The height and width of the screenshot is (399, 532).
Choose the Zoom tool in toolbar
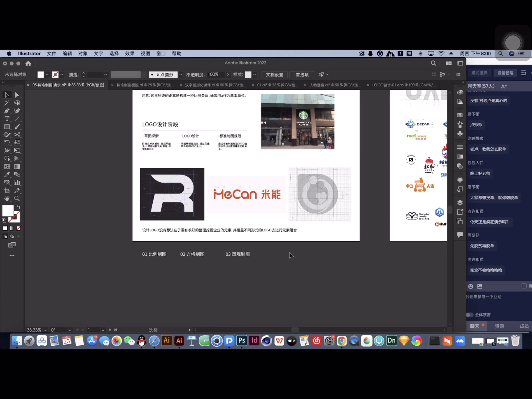17,198
